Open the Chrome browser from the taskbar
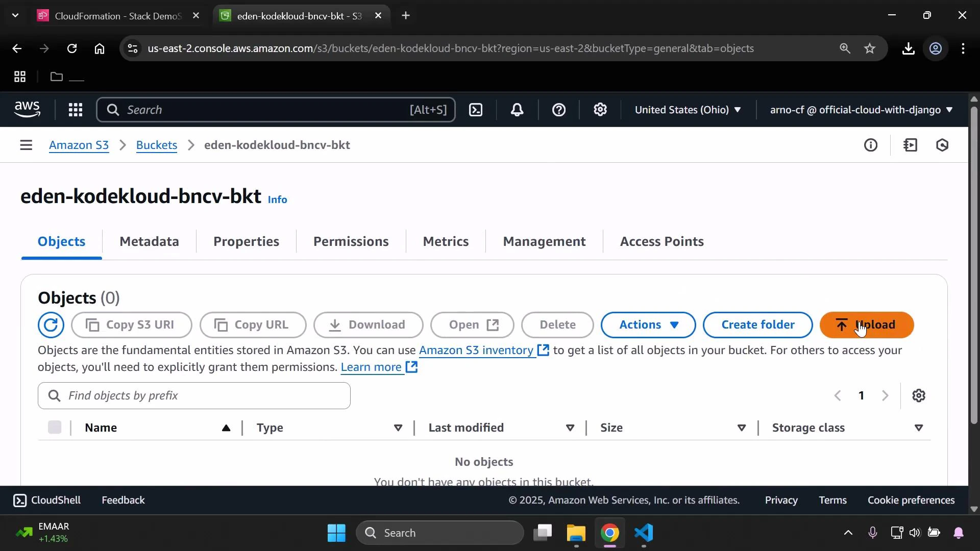This screenshot has width=980, height=551. click(x=610, y=532)
